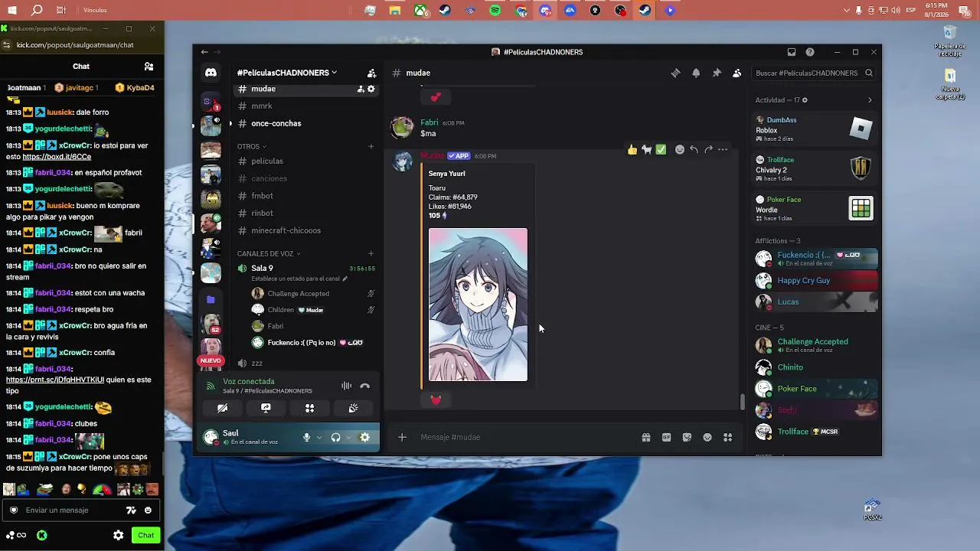The width and height of the screenshot is (980, 551).
Task: Deafen audio with headphones button
Action: [x=335, y=438]
